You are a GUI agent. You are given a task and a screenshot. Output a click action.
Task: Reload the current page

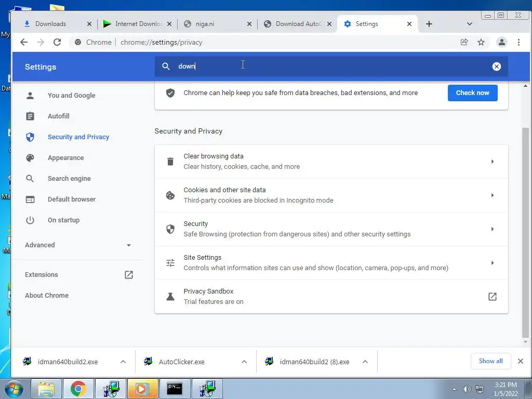57,42
